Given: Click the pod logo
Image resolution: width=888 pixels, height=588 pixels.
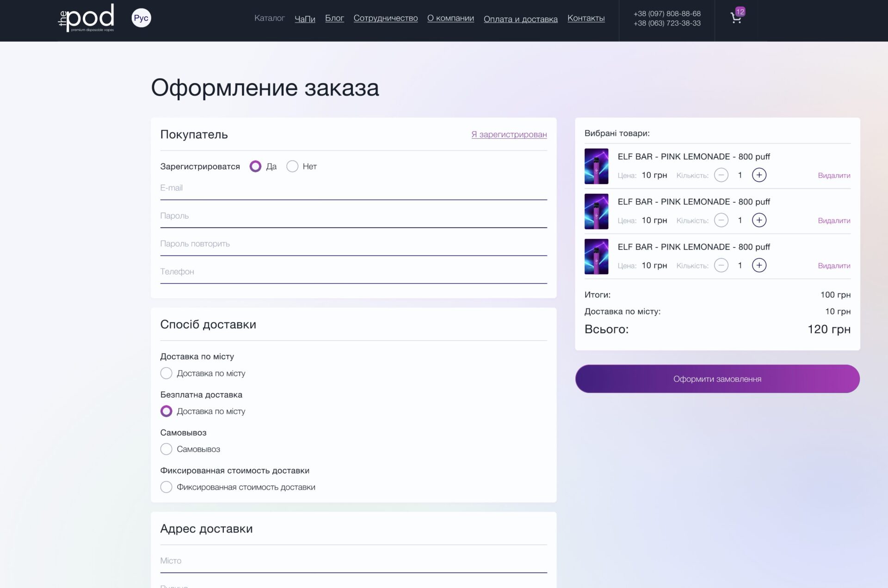Looking at the screenshot, I should click(86, 18).
